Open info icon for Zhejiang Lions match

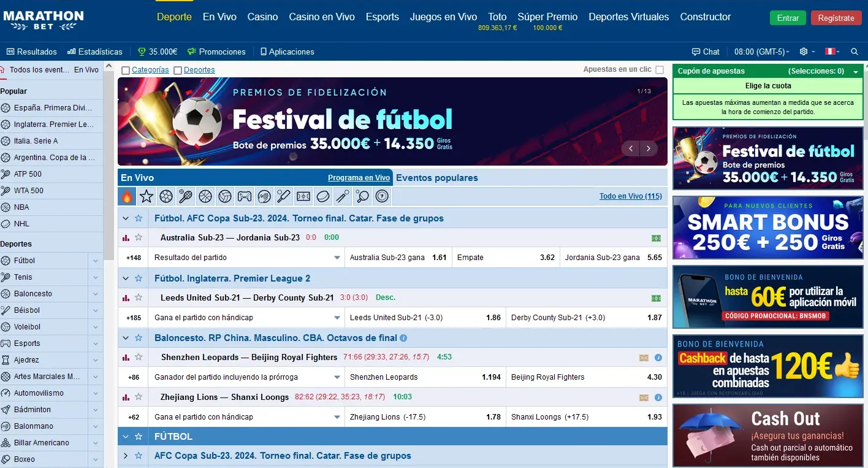coord(658,397)
